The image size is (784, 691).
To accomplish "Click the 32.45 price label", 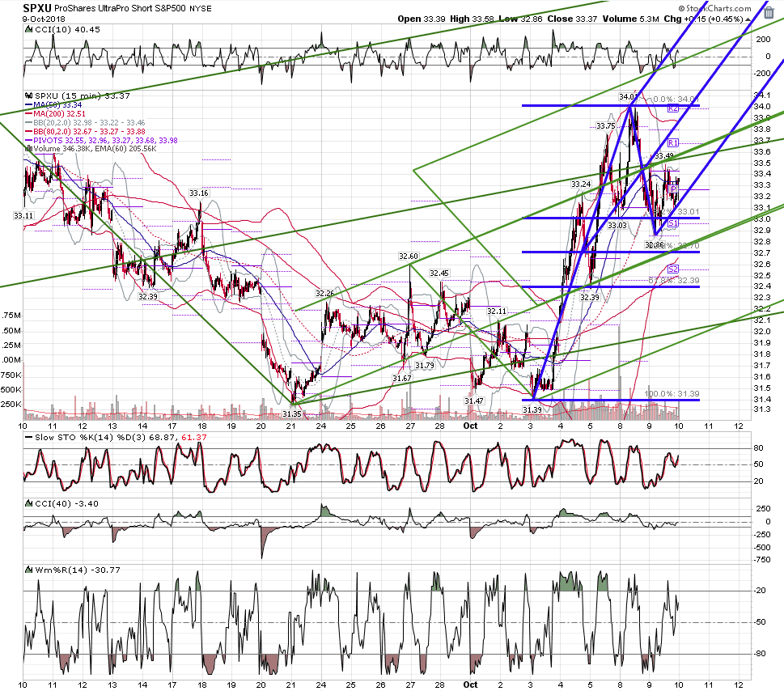I will pos(439,273).
